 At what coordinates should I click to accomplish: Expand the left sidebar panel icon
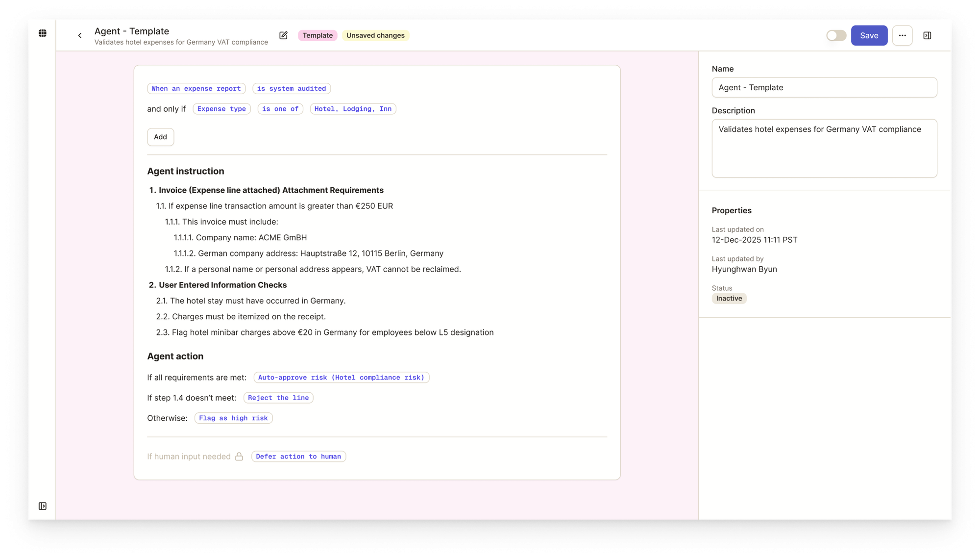click(x=43, y=506)
